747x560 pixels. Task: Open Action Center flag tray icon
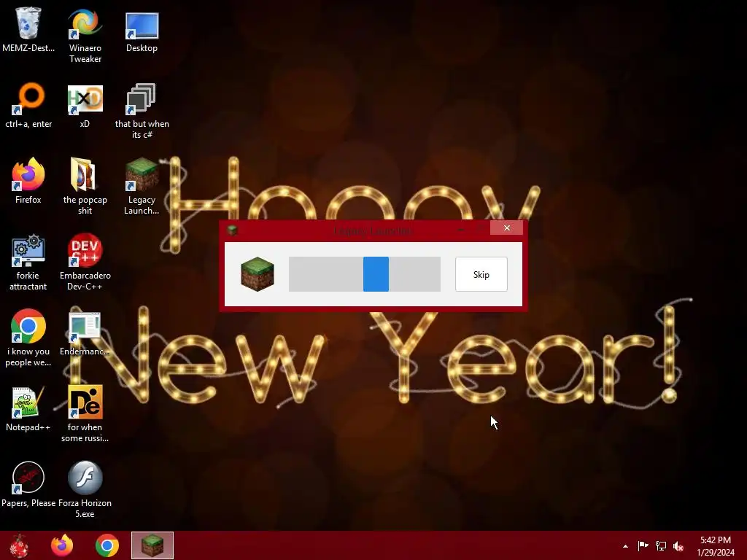pyautogui.click(x=643, y=545)
